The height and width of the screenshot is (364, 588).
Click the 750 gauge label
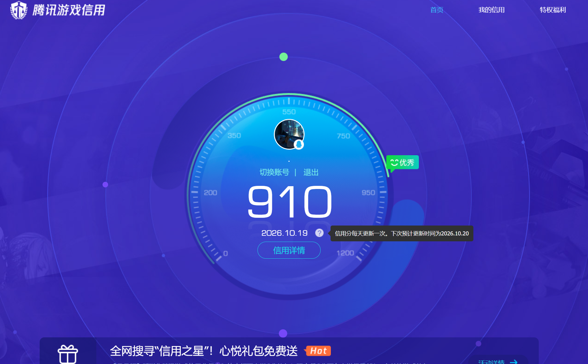click(x=344, y=136)
